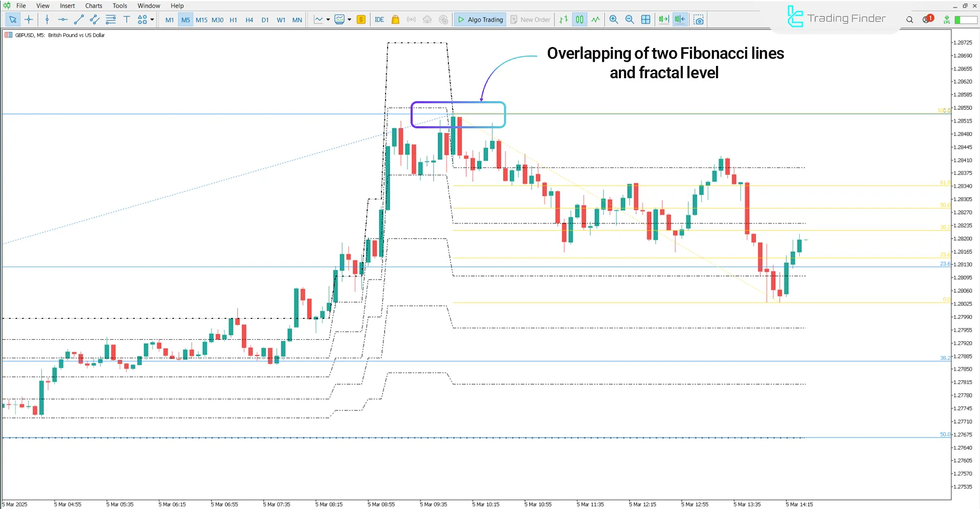Open the Charts menu

93,6
